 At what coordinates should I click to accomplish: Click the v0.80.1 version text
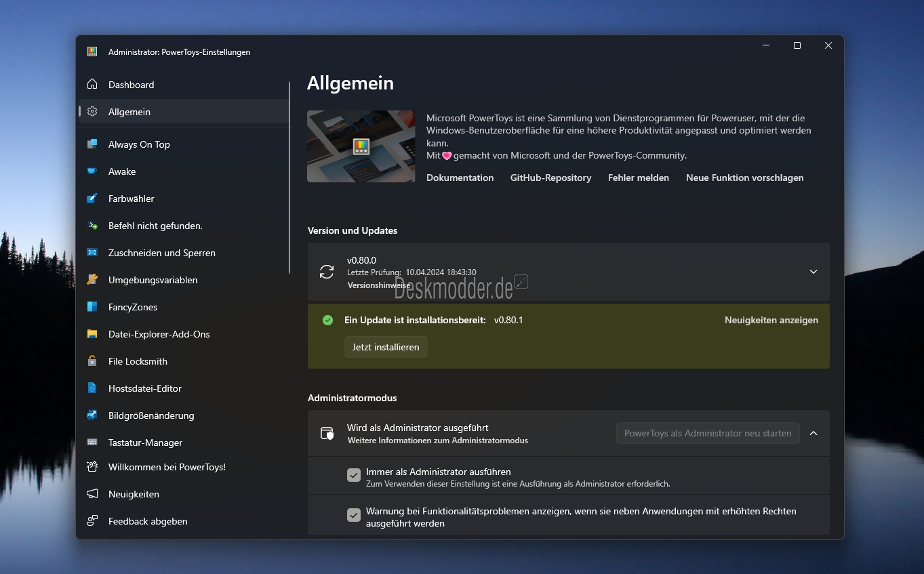click(508, 320)
